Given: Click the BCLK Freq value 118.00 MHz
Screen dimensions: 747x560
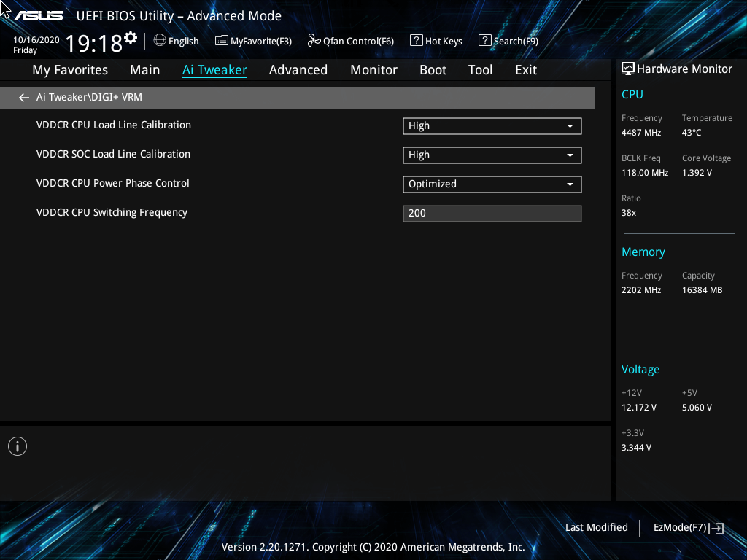Looking at the screenshot, I should coord(645,173).
